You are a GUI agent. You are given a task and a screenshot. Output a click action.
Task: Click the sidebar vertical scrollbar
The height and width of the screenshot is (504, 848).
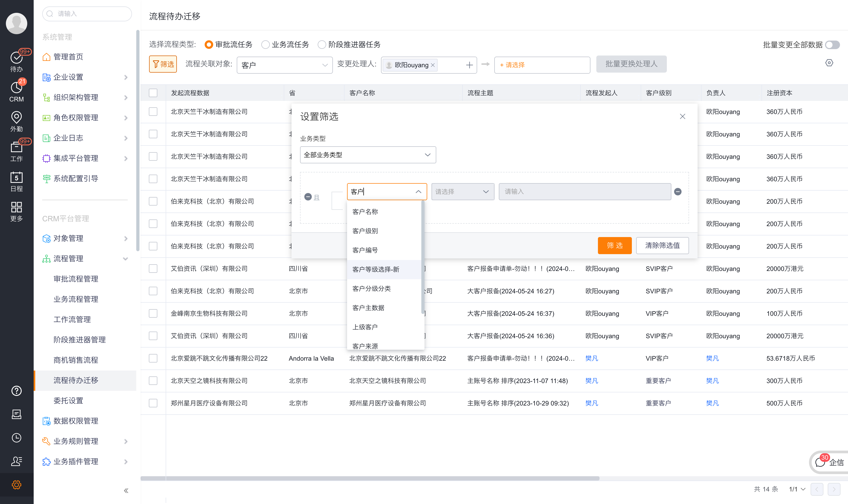[x=138, y=140]
